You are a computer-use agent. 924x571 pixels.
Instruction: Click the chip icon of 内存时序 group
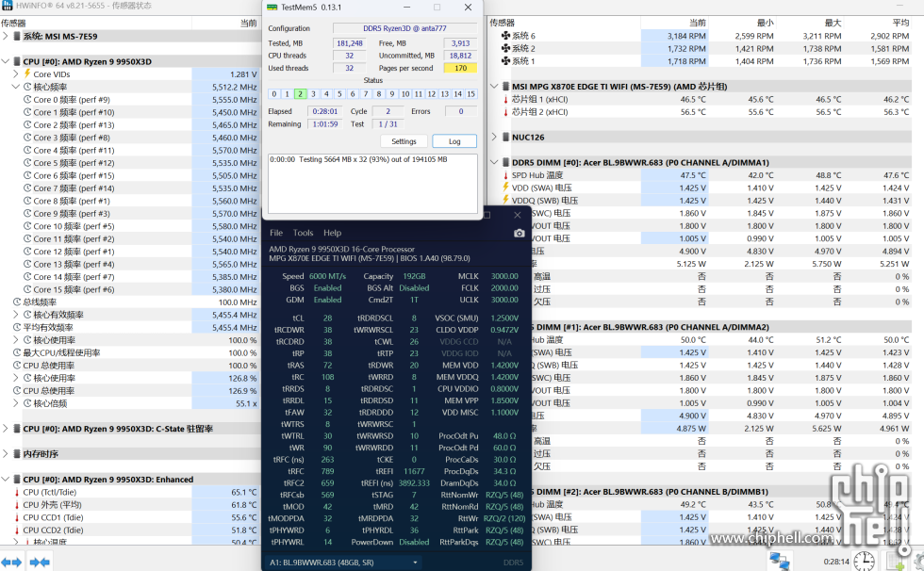point(17,454)
